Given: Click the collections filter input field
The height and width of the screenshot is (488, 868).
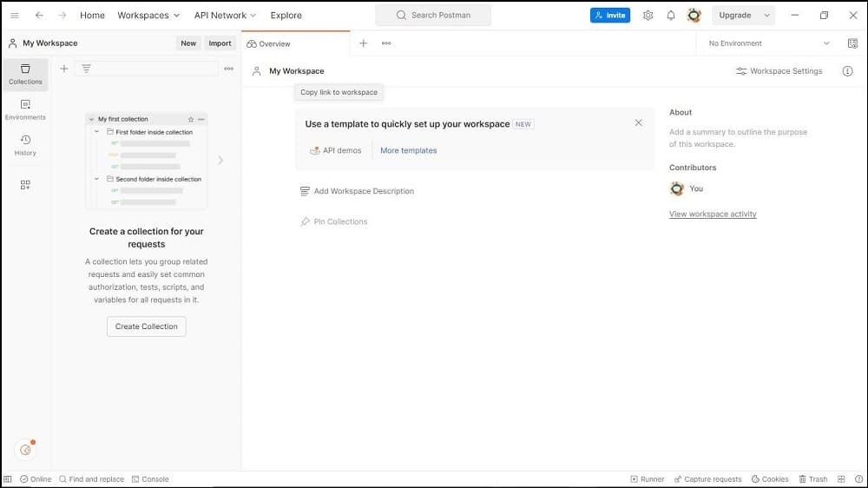Looking at the screenshot, I should (x=147, y=69).
